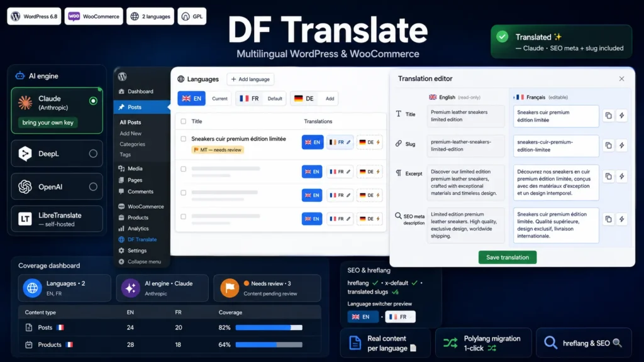
Task: Click the Languages globe icon in coverage dashboard
Action: 33,288
